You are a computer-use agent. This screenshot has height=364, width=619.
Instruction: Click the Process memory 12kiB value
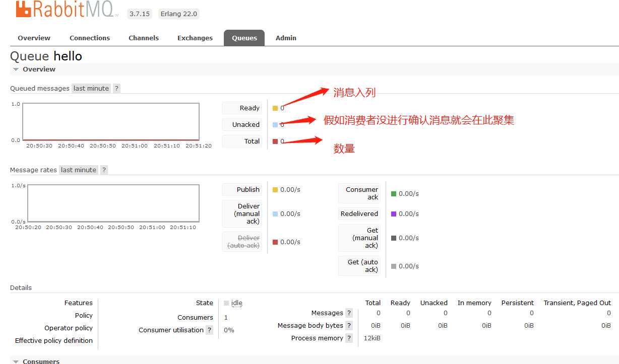(372, 338)
